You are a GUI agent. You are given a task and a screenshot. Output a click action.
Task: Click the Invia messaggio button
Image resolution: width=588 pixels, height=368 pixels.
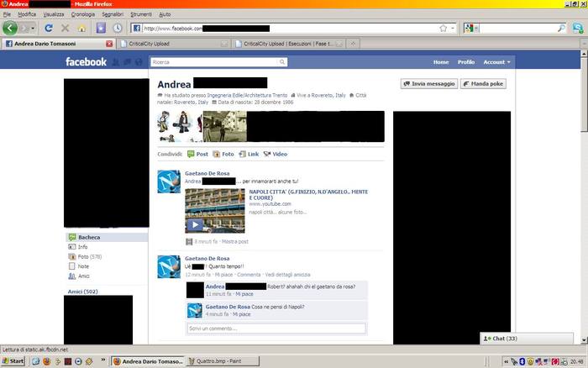[429, 84]
